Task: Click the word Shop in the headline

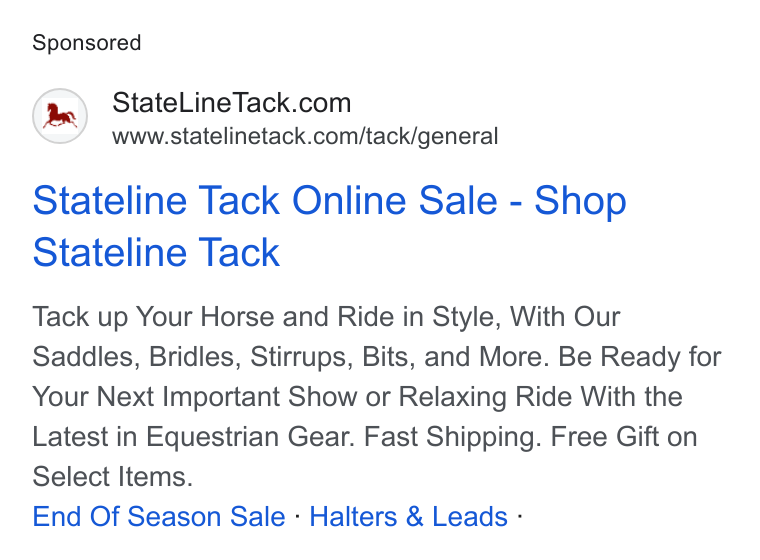Action: [x=580, y=201]
